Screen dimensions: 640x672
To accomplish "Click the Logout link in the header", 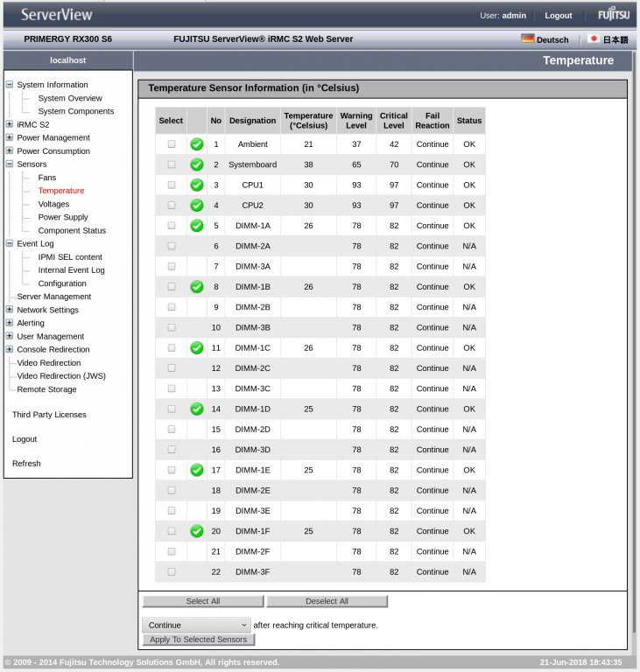I will pyautogui.click(x=558, y=16).
